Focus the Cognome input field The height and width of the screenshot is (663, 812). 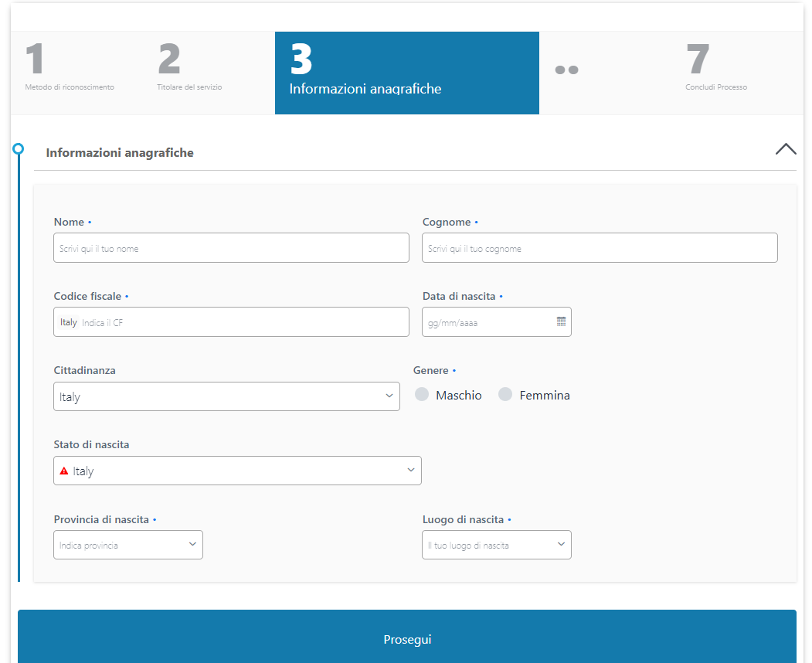click(600, 247)
